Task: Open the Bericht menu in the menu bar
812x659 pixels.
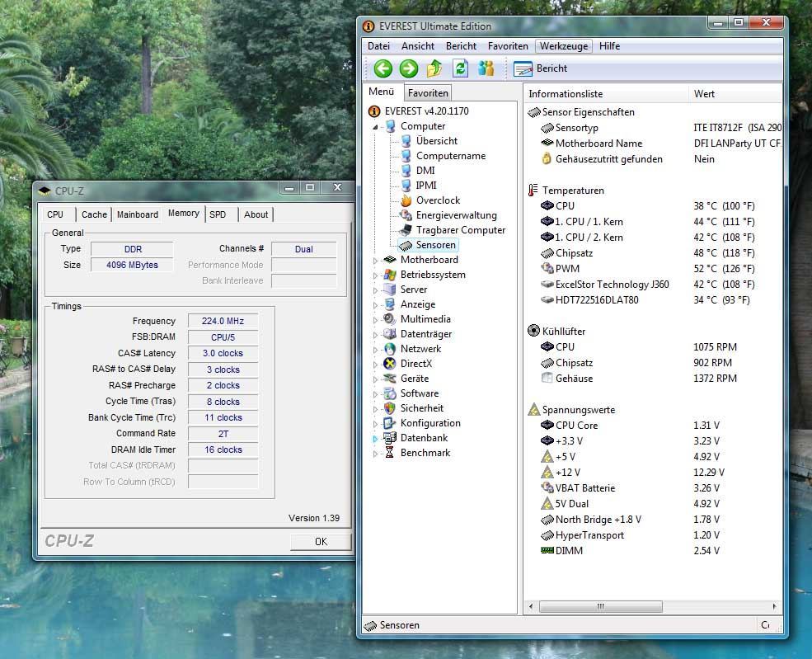Action: click(461, 46)
